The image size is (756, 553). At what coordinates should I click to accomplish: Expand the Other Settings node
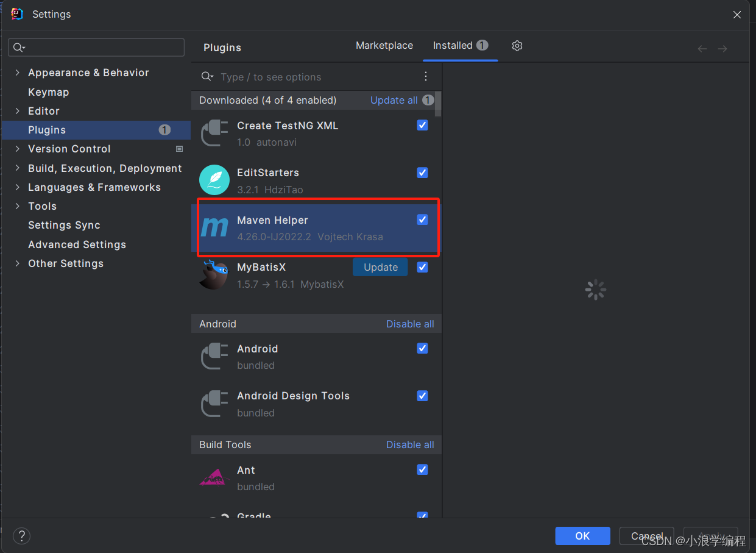17,263
